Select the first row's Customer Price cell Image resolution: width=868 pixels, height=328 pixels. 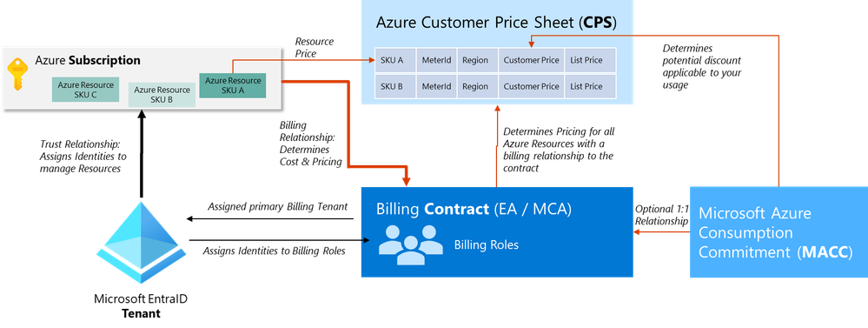(x=531, y=60)
